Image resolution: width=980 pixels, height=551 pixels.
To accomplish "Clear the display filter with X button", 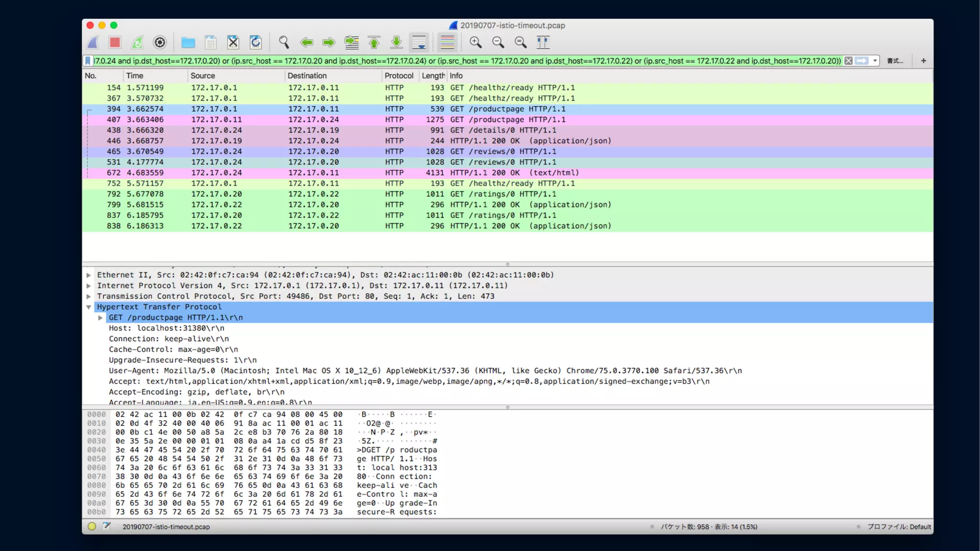I will (848, 61).
